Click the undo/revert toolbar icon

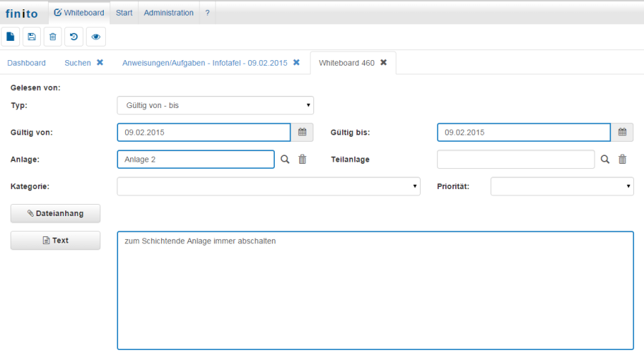pyautogui.click(x=74, y=37)
